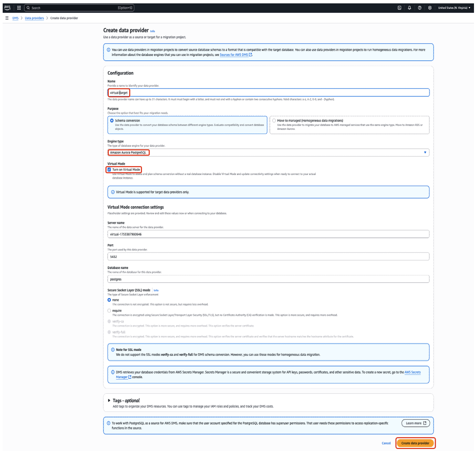Open the notifications bell
Viewport: 476px width, 453px height.
410,8
